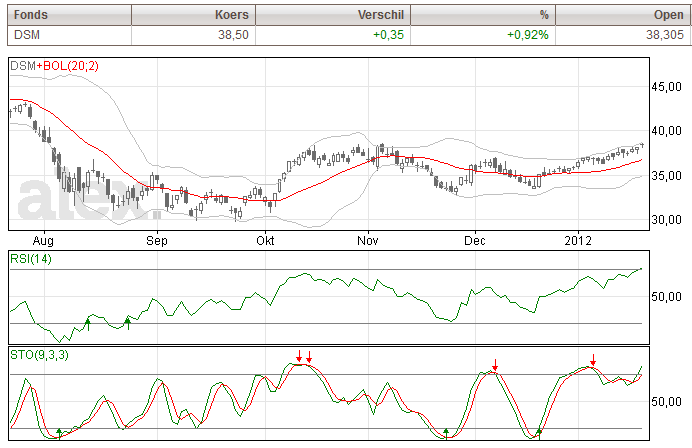Click the % column header
The width and height of the screenshot is (692, 448).
click(483, 15)
